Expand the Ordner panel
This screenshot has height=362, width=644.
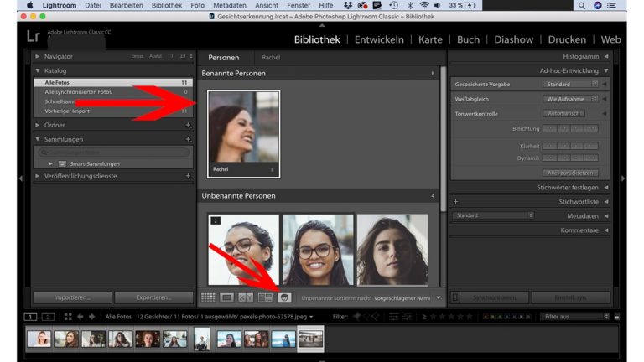coord(38,125)
